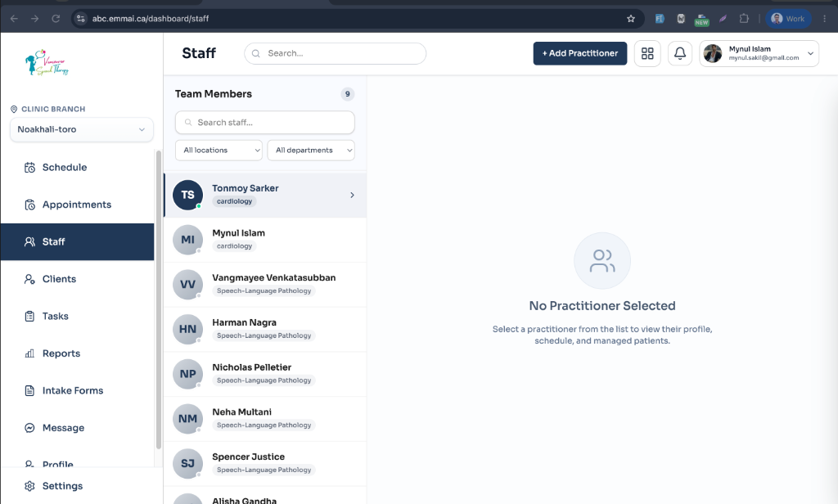
Task: Open the Message sidebar item
Action: 78,428
